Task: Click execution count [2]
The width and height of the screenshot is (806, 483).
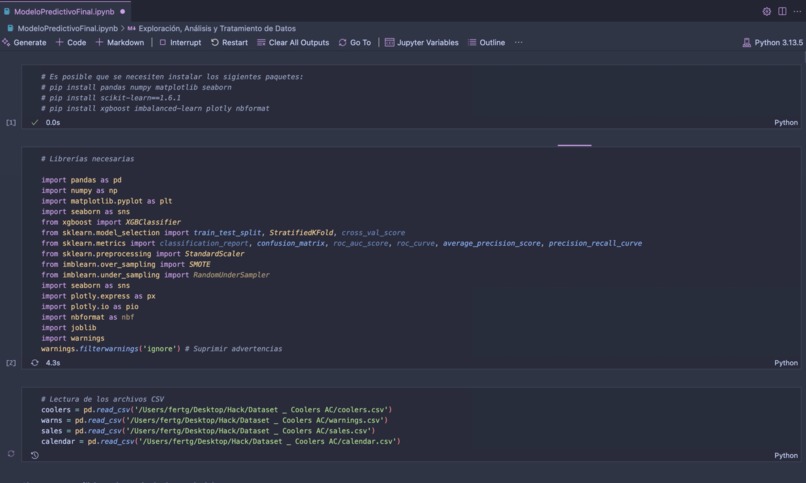Action: [x=11, y=363]
